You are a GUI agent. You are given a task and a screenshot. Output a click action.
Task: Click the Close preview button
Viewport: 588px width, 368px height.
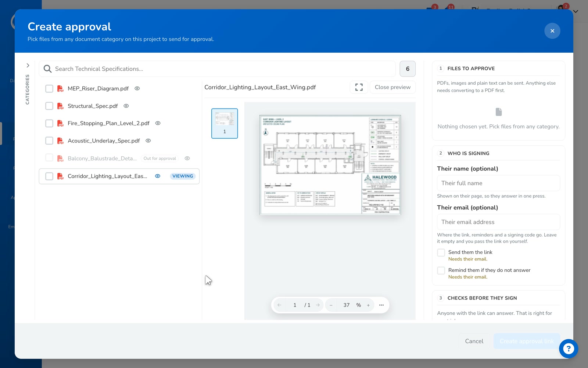tap(392, 87)
